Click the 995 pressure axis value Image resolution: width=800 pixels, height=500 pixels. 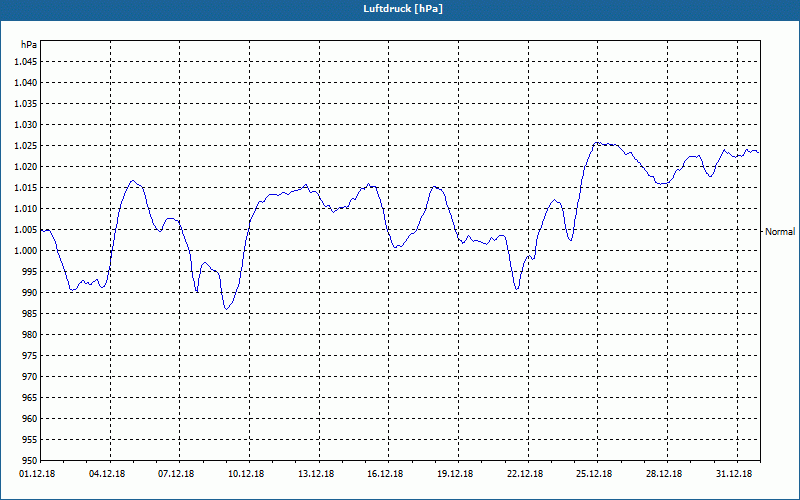click(30, 272)
